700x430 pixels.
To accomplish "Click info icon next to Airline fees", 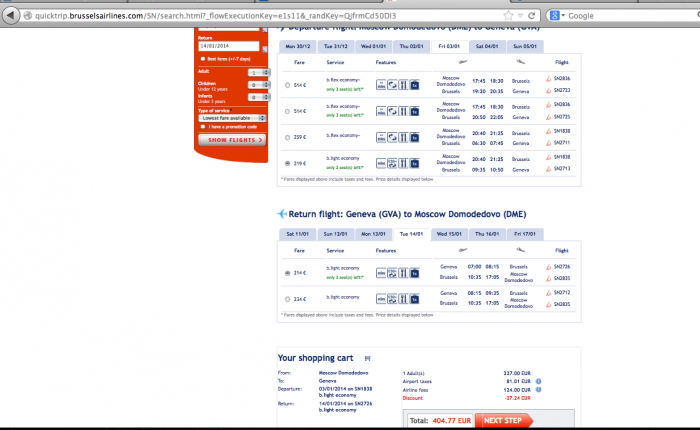I will click(538, 389).
